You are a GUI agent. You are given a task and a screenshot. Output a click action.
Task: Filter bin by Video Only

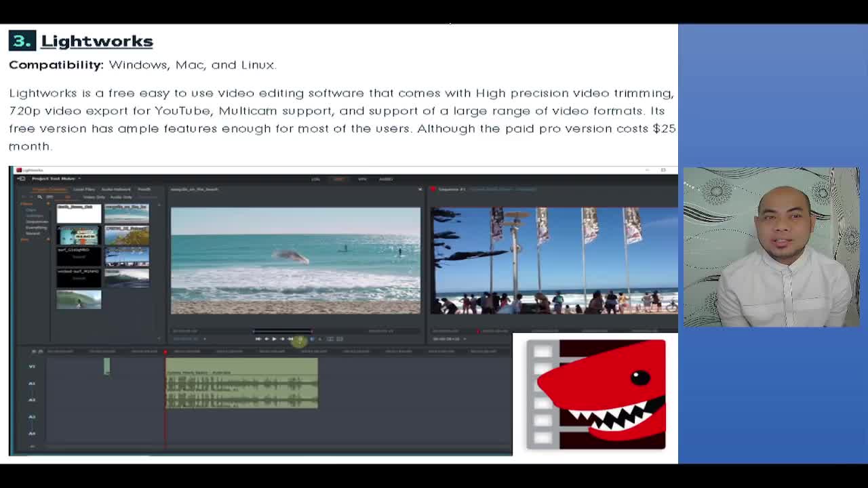click(94, 197)
